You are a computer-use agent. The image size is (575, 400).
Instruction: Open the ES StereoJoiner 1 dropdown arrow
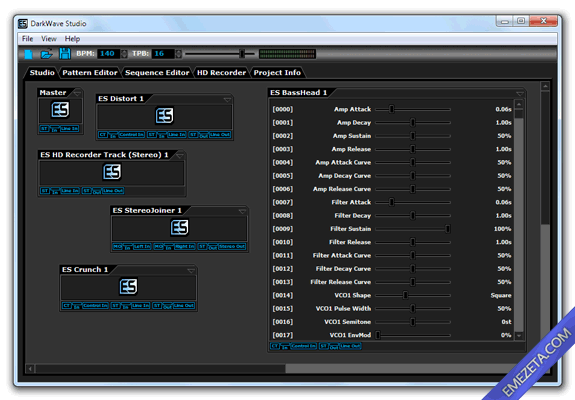(x=242, y=211)
